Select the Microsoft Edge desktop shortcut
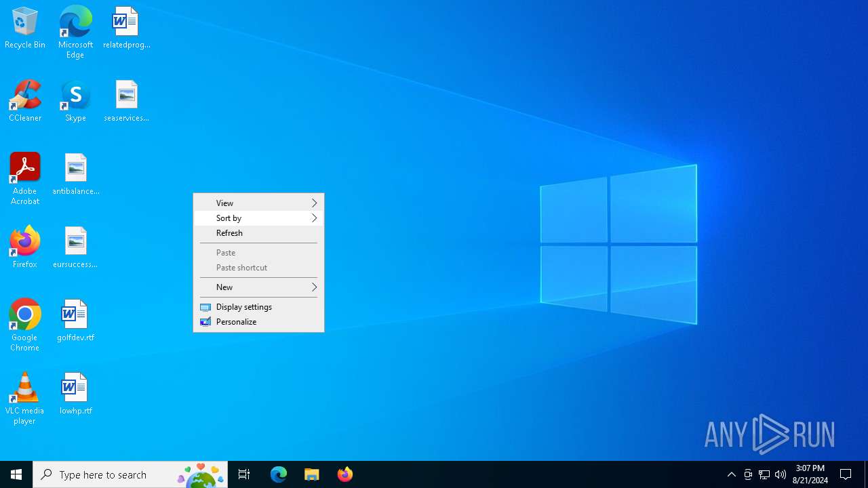Image resolution: width=868 pixels, height=488 pixels. [x=75, y=32]
